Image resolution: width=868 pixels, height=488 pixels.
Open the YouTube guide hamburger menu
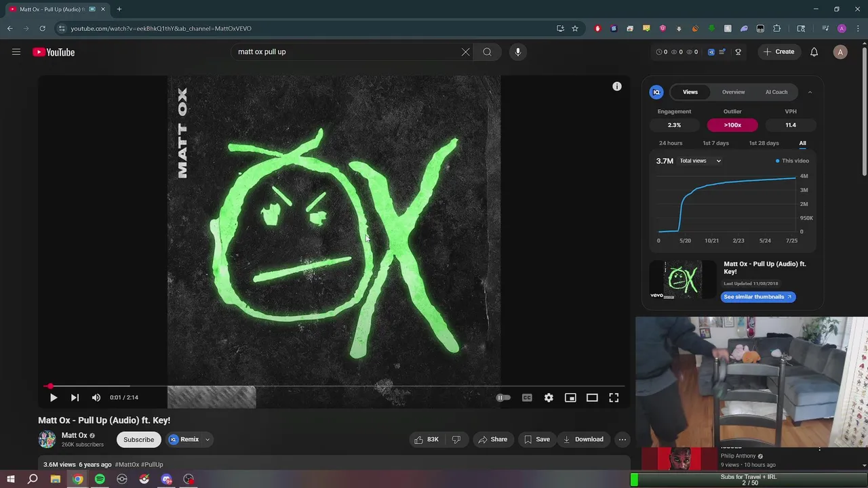pos(16,52)
